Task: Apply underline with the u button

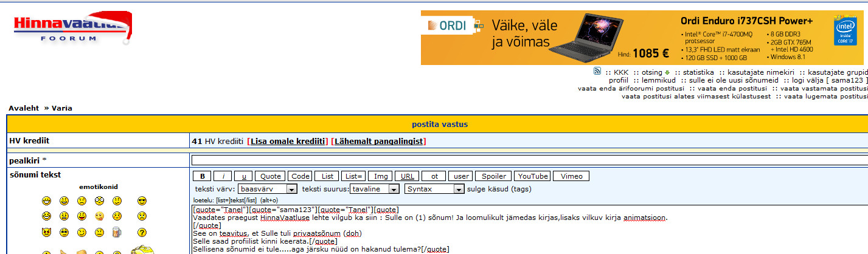Action: (243, 176)
